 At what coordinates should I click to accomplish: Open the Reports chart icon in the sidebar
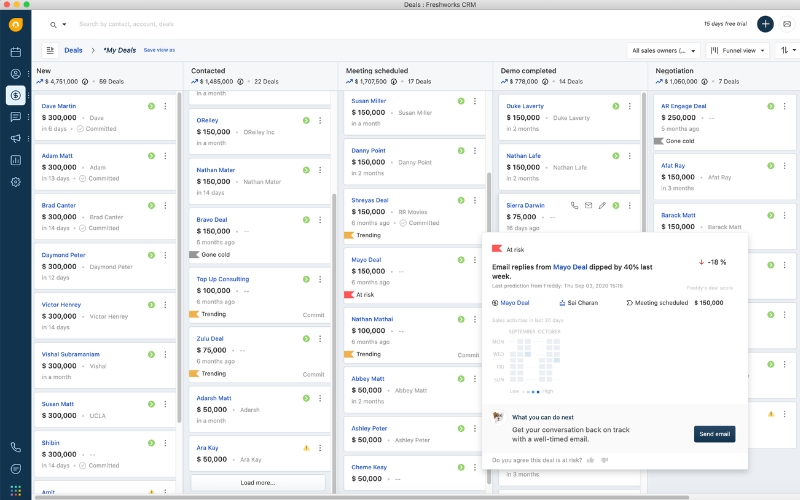pyautogui.click(x=15, y=160)
